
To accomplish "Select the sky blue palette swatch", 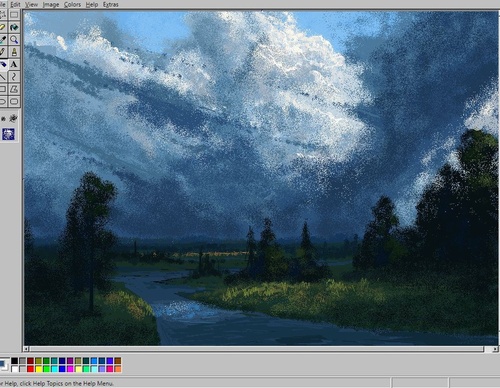I will coord(94,361).
